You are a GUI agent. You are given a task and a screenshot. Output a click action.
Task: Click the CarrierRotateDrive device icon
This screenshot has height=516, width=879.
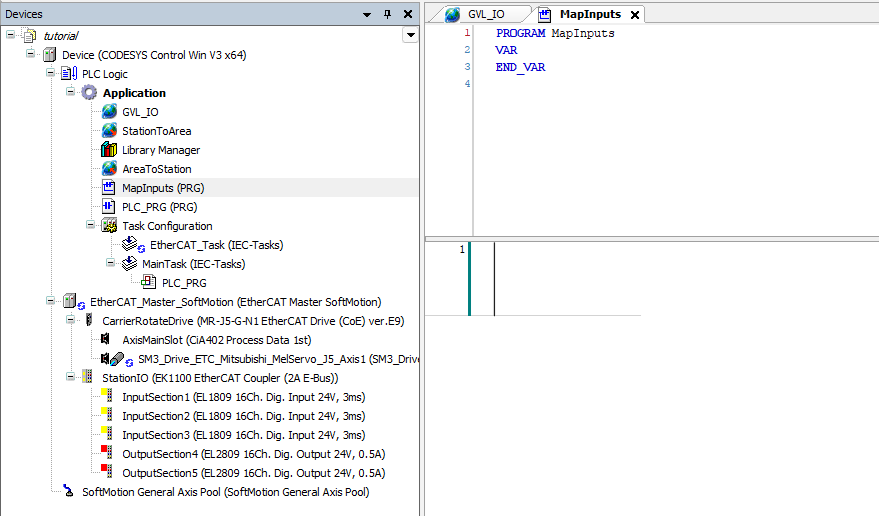click(x=89, y=320)
